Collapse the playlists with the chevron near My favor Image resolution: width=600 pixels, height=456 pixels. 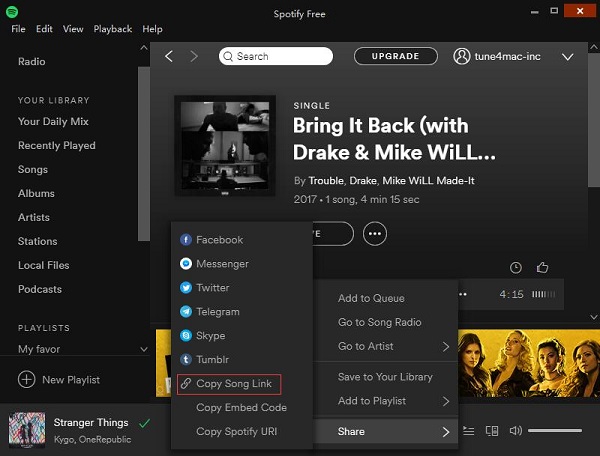[x=144, y=349]
